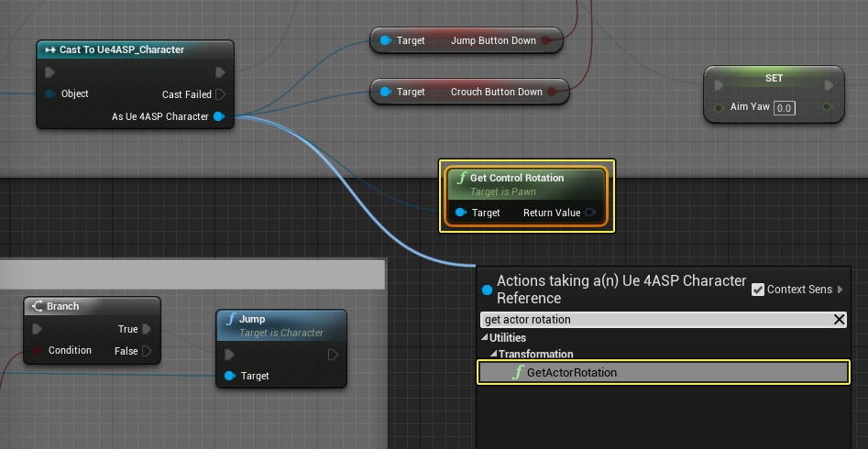Click the Crouch Button Down boolean output pin
This screenshot has height=449, width=868.
pyautogui.click(x=552, y=92)
